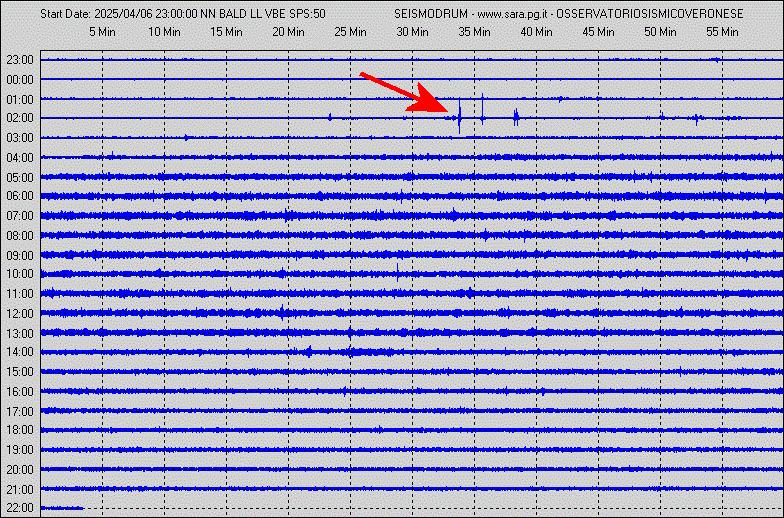Click the 15:00 hour row label

point(20,372)
